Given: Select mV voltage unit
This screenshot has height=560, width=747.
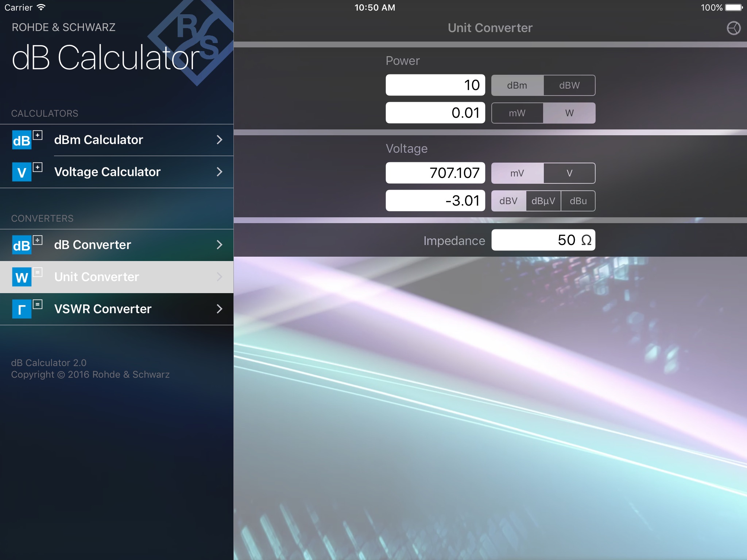Looking at the screenshot, I should click(x=517, y=173).
